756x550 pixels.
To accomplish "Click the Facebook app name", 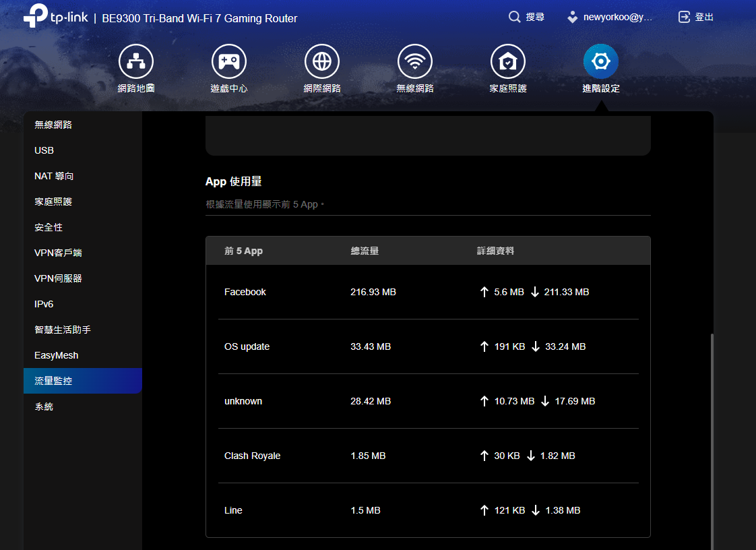I will (x=245, y=292).
